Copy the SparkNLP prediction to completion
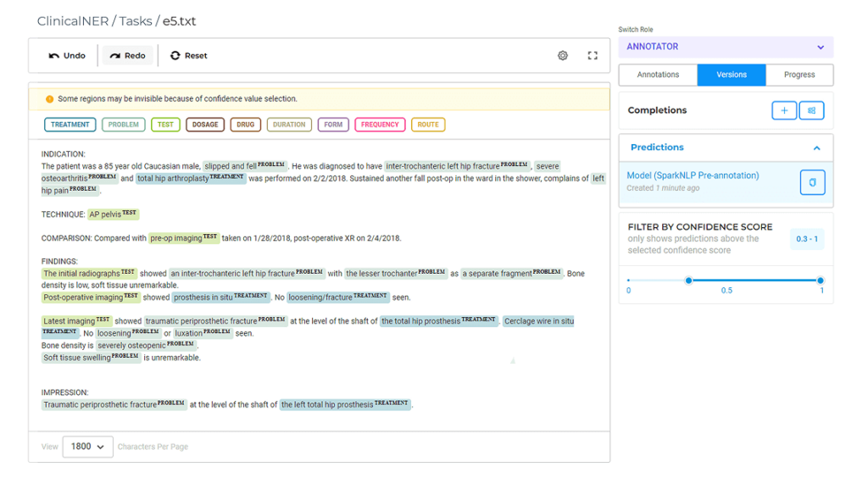The image size is (868, 478). [x=813, y=182]
